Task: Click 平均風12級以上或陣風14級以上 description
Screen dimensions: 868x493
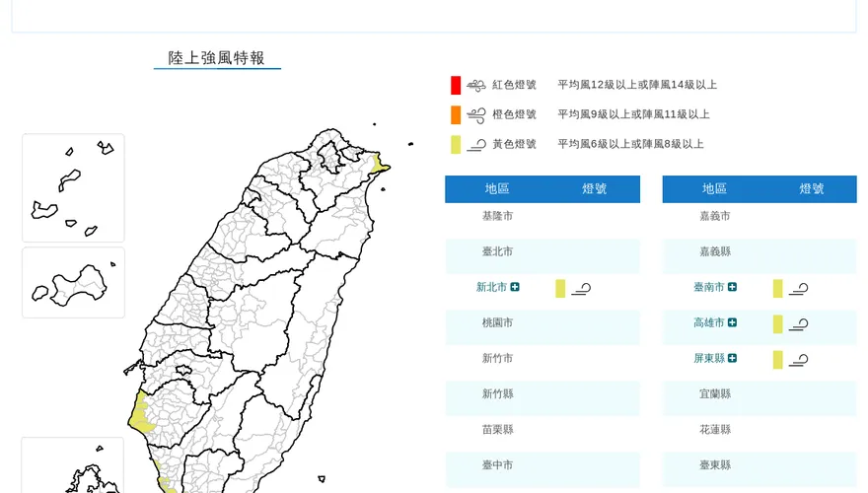Action: (x=637, y=85)
